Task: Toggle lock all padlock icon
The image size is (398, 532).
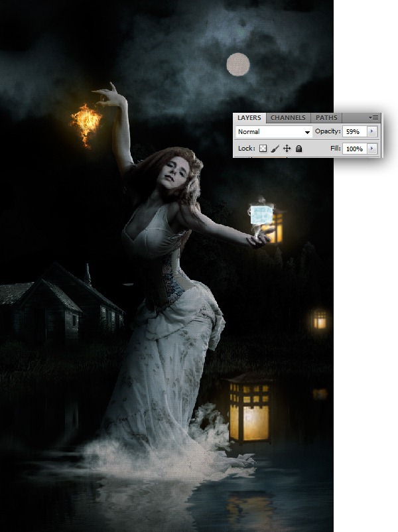Action: pos(298,149)
